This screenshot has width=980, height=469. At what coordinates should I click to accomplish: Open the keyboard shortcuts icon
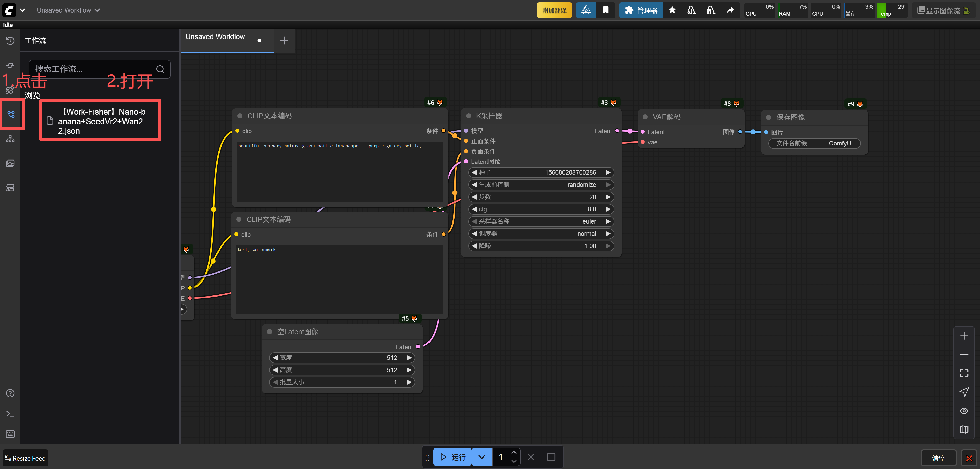pos(10,434)
